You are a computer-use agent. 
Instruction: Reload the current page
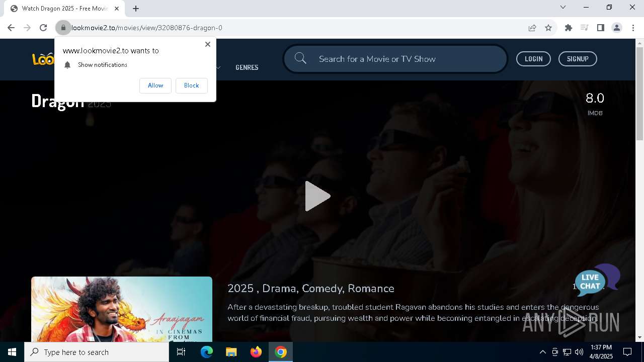pos(43,28)
